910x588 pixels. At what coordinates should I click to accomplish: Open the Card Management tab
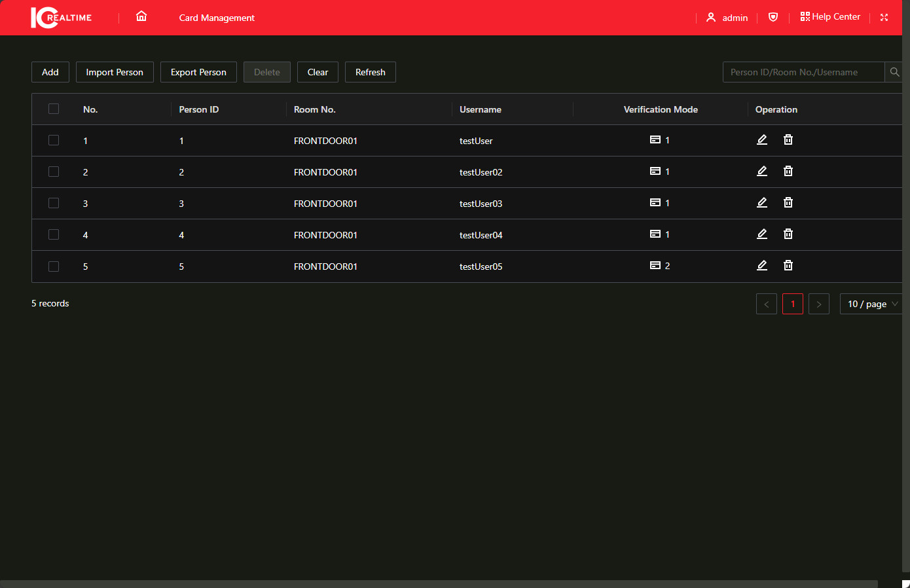217,18
